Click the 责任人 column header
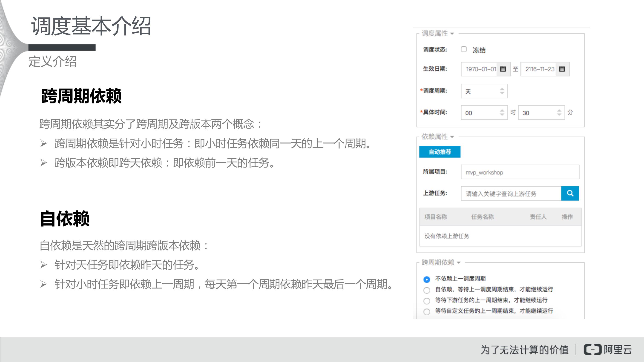The image size is (644, 362). pos(538,217)
